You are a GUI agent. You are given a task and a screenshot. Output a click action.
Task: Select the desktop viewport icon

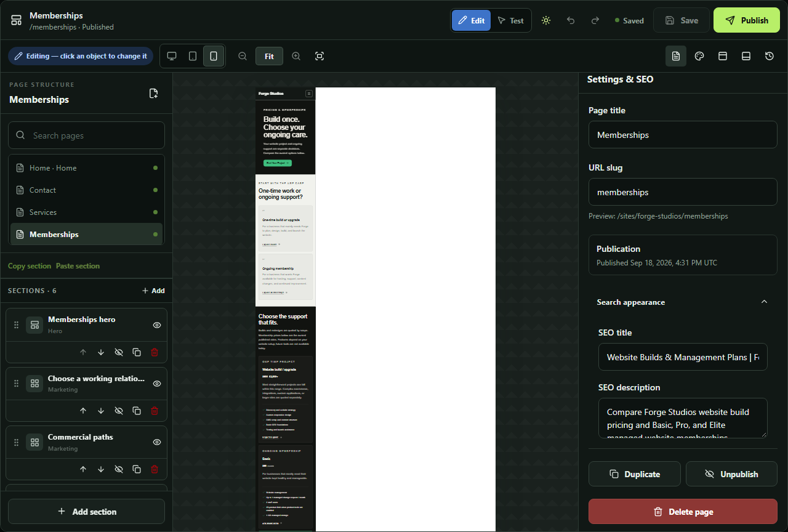coord(172,56)
